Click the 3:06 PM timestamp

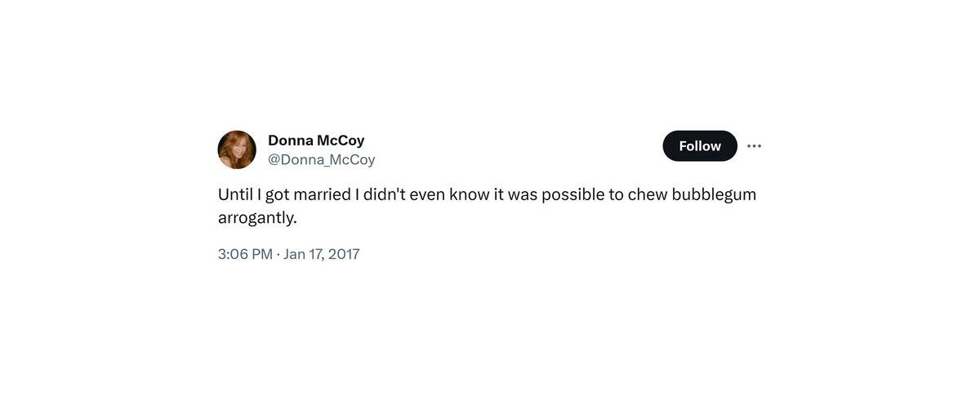[x=245, y=254]
